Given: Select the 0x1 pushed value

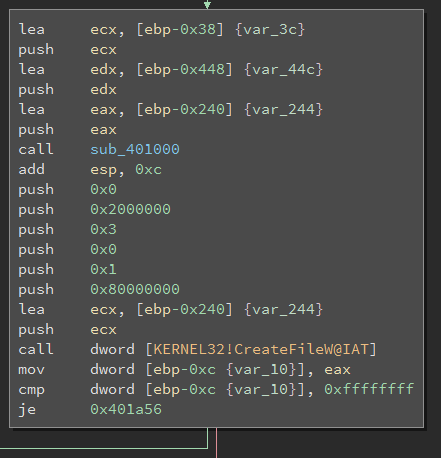Looking at the screenshot, I should click(103, 270).
